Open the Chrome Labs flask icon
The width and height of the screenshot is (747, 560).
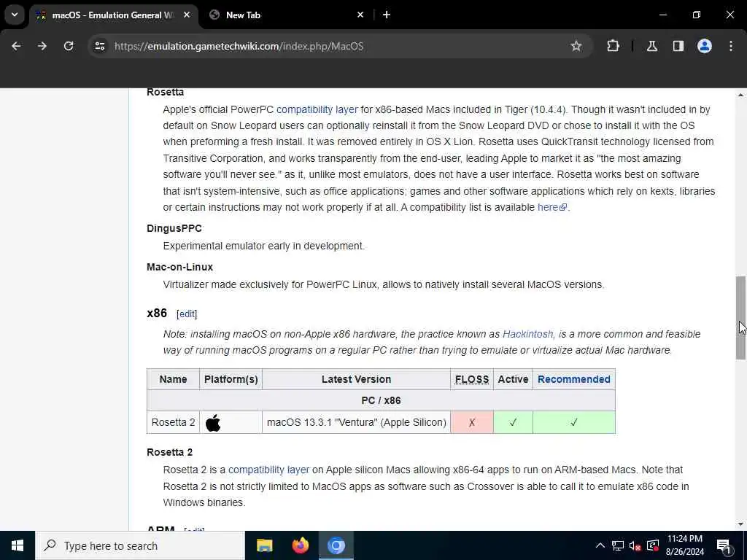pos(651,46)
